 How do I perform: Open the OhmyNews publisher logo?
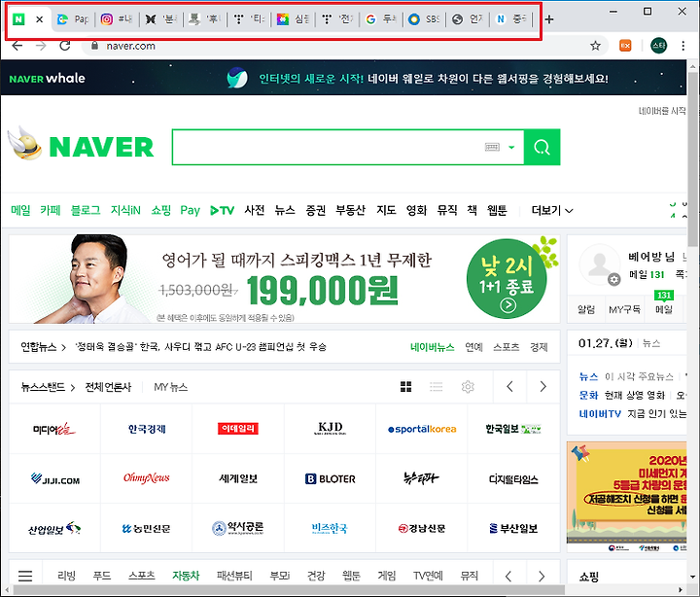coord(147,477)
